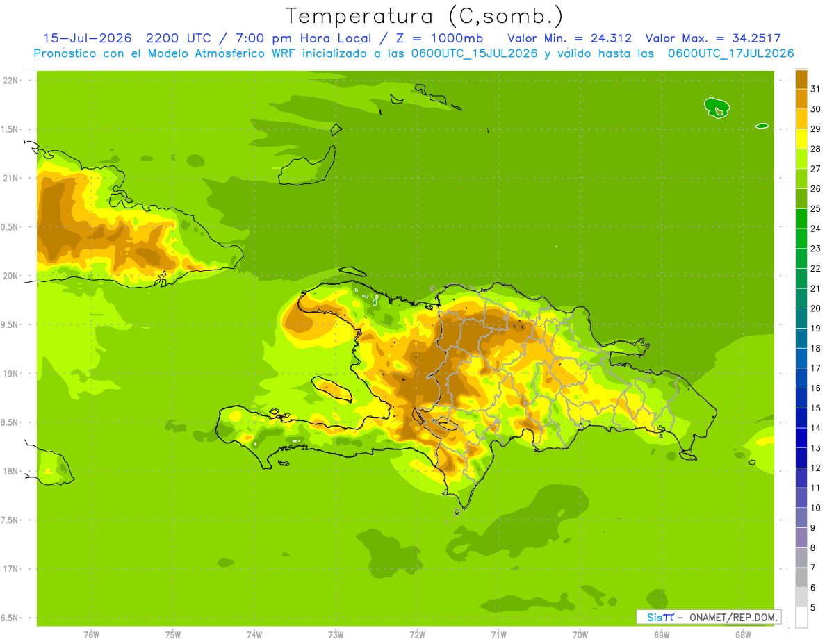Click "Pronóstico con el Modelo Atmósferico WRF" text
834x644 pixels.
coord(166,53)
